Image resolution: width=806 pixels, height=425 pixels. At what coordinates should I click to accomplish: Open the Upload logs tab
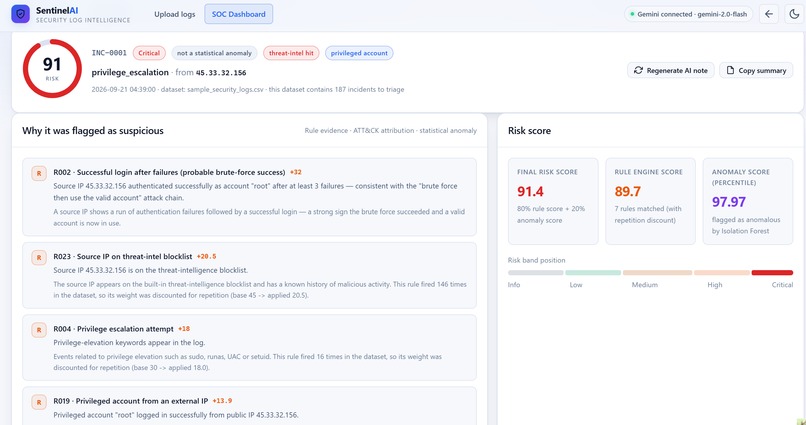point(175,14)
